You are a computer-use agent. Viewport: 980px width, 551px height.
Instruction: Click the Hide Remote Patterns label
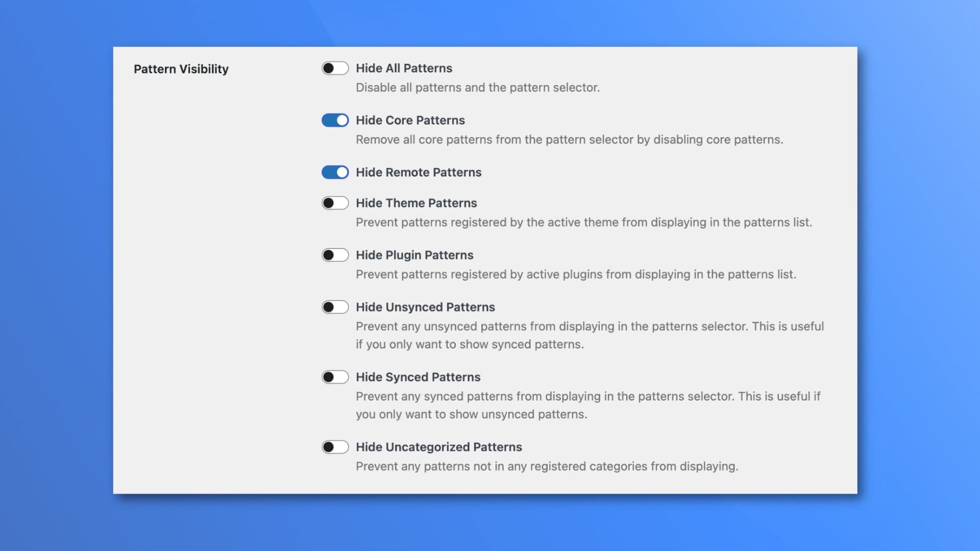[419, 172]
